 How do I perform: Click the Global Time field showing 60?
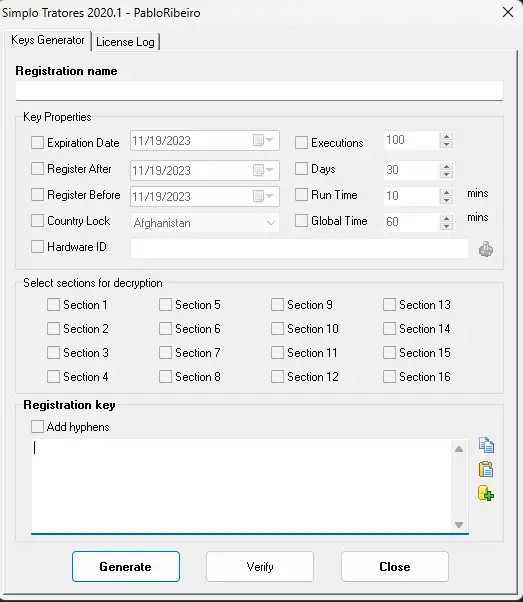pyautogui.click(x=412, y=222)
